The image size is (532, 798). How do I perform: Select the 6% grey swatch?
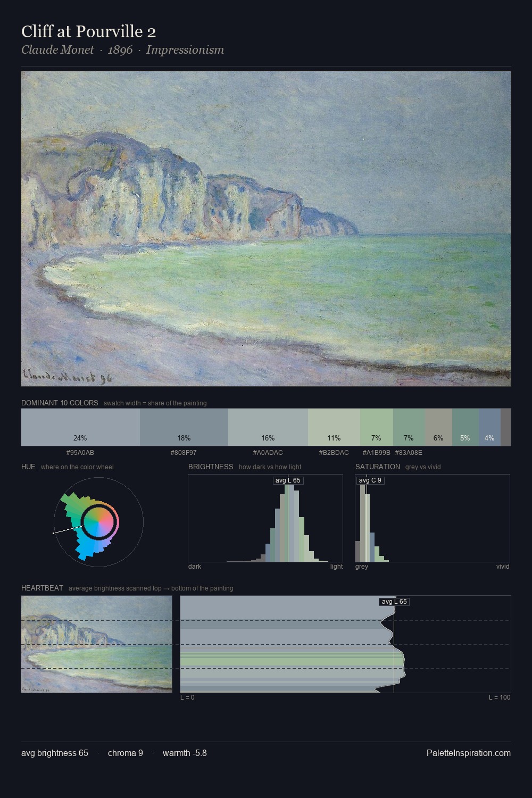coord(438,427)
